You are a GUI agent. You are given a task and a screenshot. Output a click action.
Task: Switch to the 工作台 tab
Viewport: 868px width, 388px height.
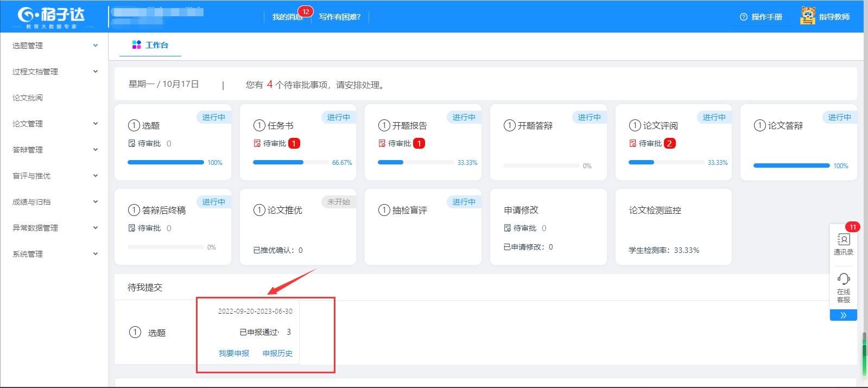coord(150,45)
